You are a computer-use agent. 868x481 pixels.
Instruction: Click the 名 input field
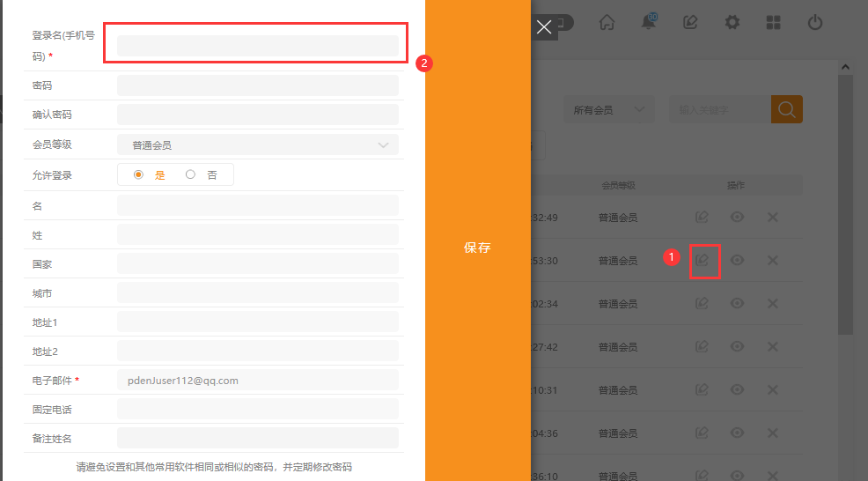pos(257,205)
